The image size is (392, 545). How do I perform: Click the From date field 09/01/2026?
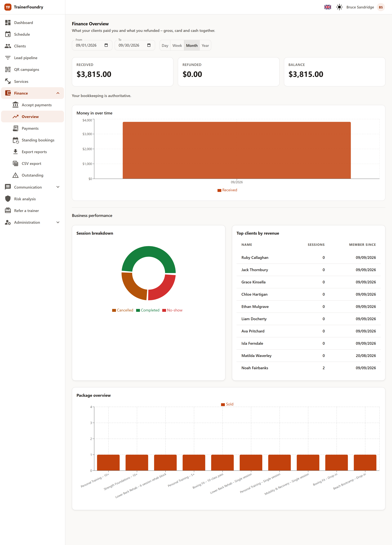click(x=92, y=45)
